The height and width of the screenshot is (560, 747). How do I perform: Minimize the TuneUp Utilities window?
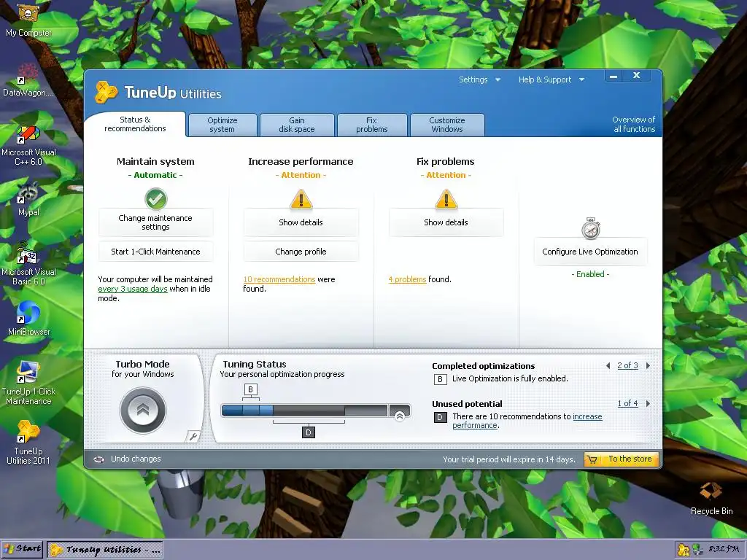pos(614,76)
